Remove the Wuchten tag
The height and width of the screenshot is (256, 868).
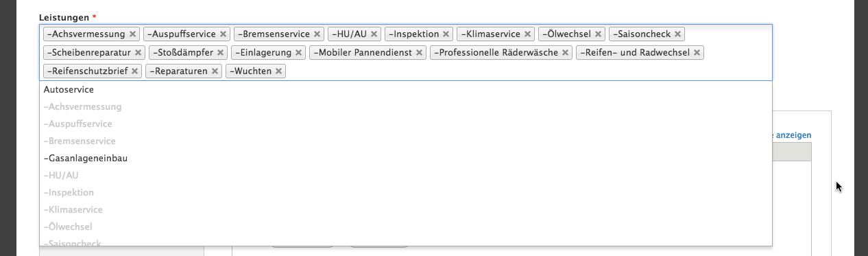[x=278, y=71]
